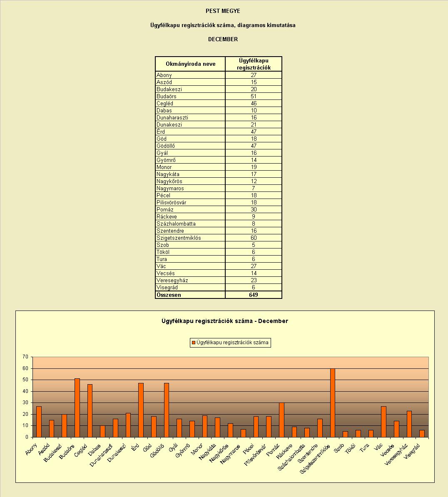Select the "Nagykáta" name cell in the table

[x=190, y=174]
